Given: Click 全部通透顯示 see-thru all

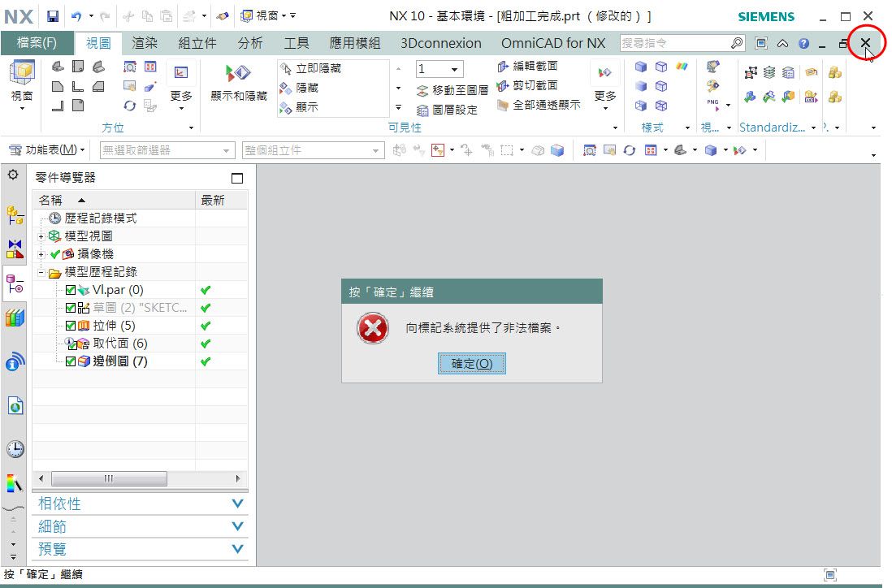Looking at the screenshot, I should click(539, 105).
